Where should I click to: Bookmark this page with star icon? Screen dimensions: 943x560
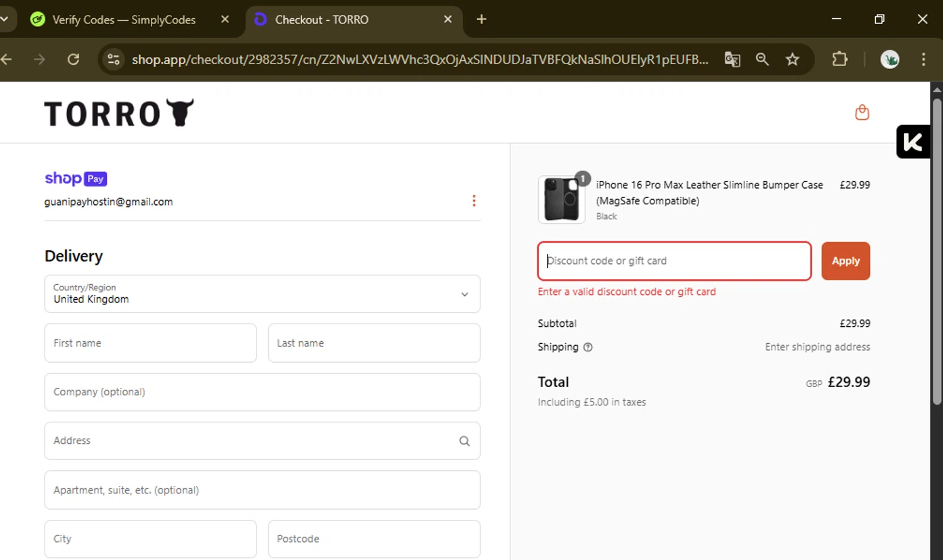click(x=793, y=59)
